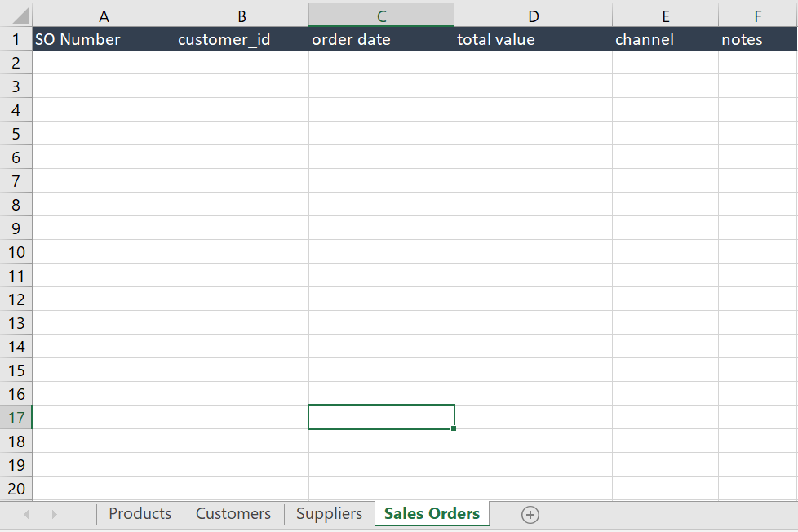Viewport: 798px width, 532px height.
Task: Click the scroll sheet tabs left arrow
Action: (x=26, y=514)
